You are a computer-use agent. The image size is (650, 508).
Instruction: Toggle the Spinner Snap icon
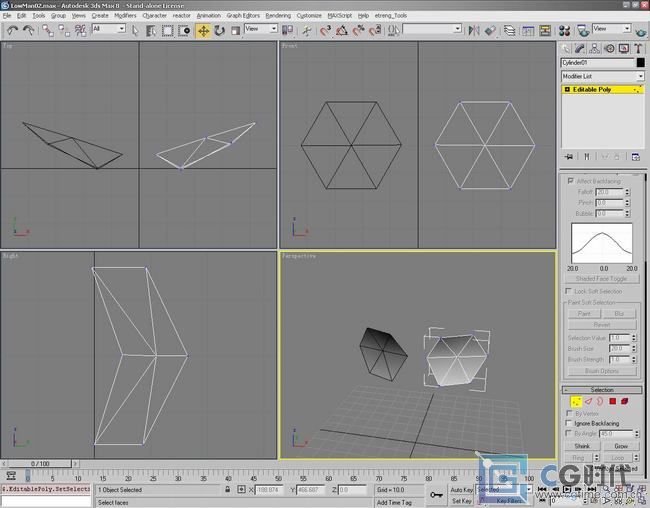(375, 30)
